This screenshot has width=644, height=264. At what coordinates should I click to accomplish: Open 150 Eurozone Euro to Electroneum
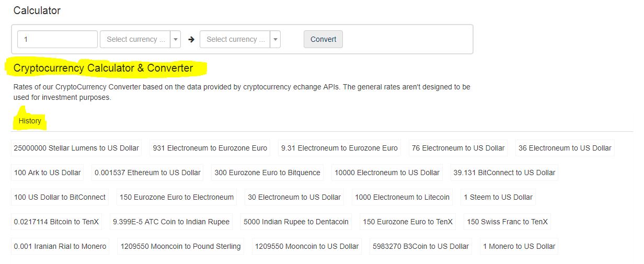click(x=177, y=197)
